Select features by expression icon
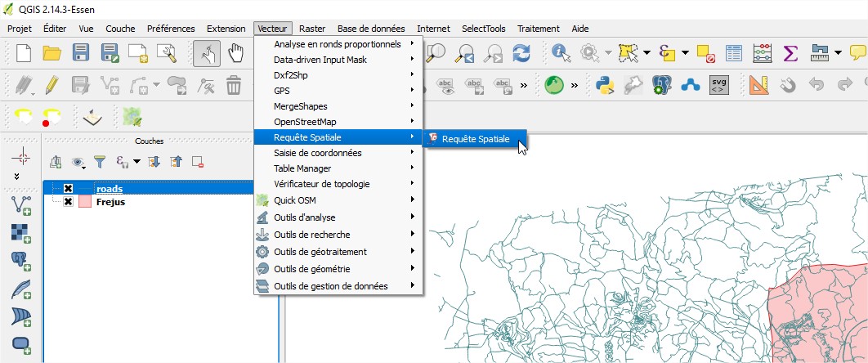 (667, 53)
